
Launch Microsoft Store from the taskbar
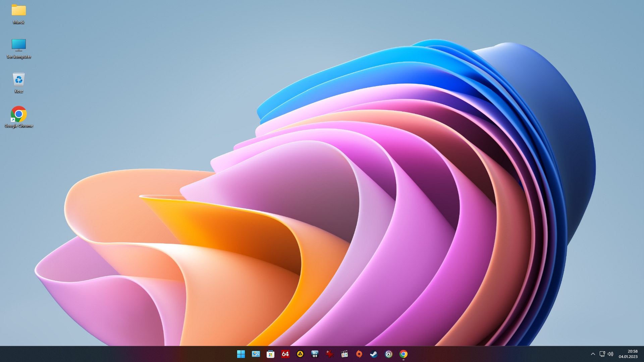tap(271, 354)
